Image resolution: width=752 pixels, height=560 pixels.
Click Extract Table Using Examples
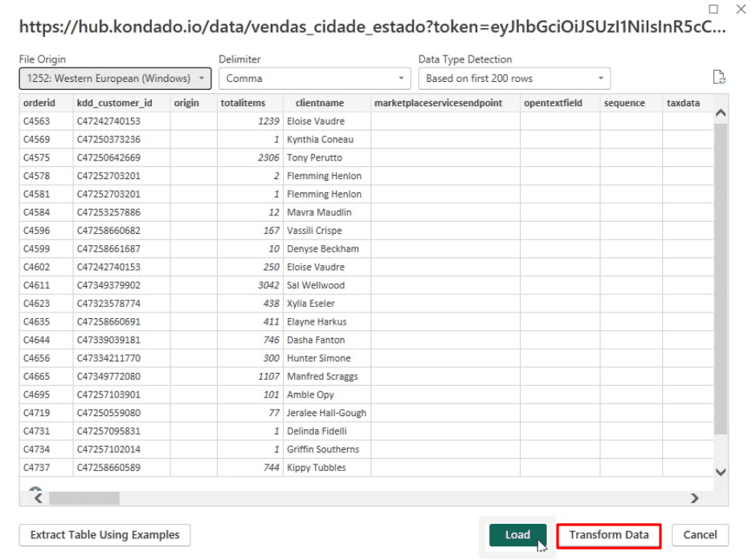104,535
